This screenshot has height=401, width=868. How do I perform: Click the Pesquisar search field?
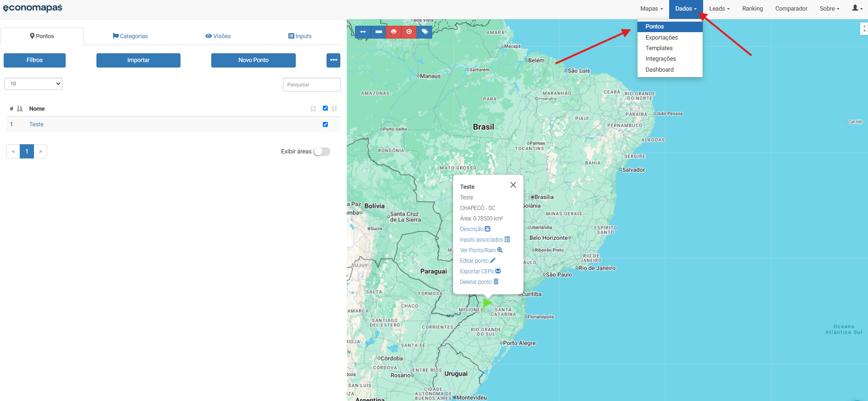click(311, 85)
